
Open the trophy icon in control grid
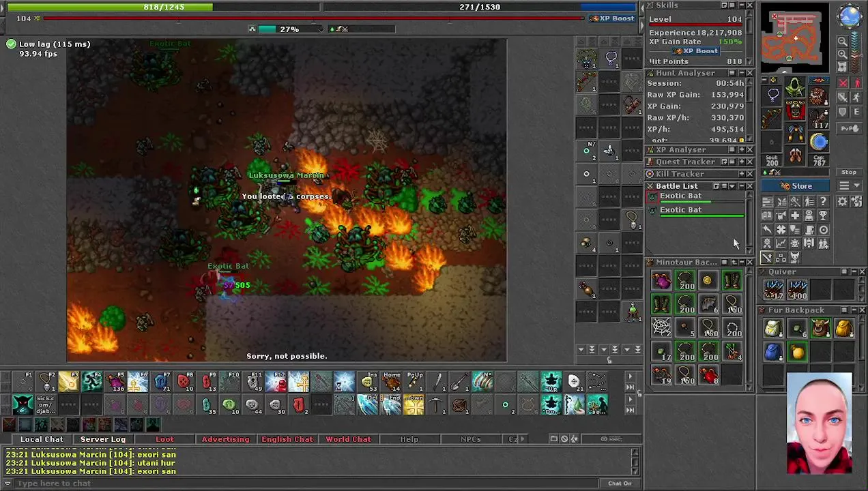(824, 215)
